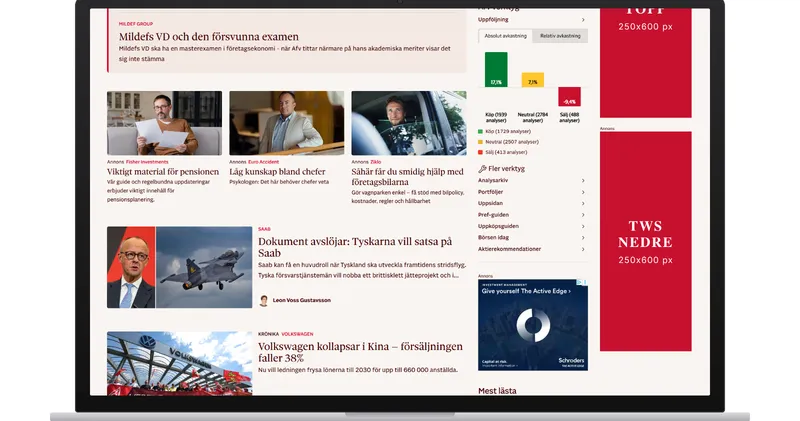Open the Portföljer menu item
Image resolution: width=800 pixels, height=421 pixels.
tap(490, 192)
